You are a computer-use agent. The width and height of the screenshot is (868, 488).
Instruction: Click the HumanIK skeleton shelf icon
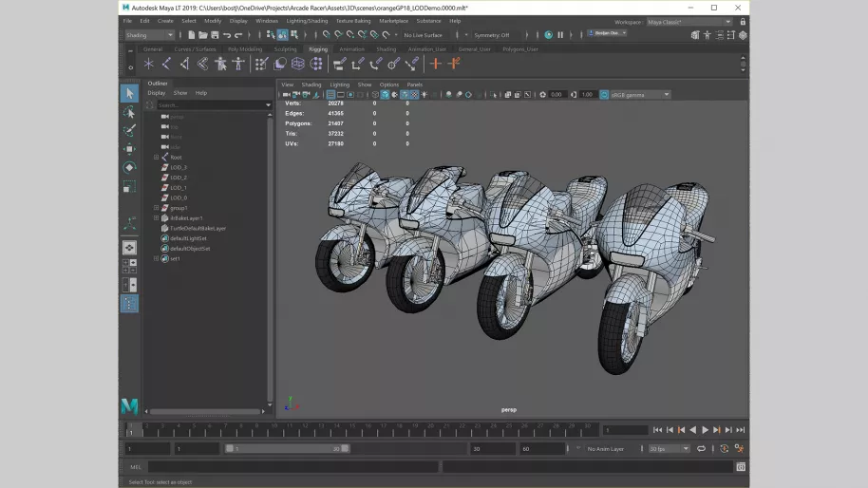[x=238, y=65]
